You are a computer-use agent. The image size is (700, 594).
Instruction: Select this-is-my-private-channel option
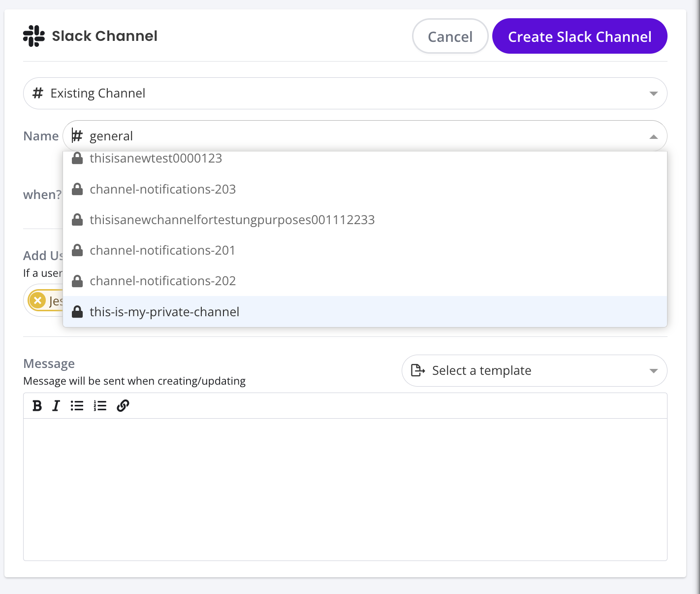click(x=164, y=312)
